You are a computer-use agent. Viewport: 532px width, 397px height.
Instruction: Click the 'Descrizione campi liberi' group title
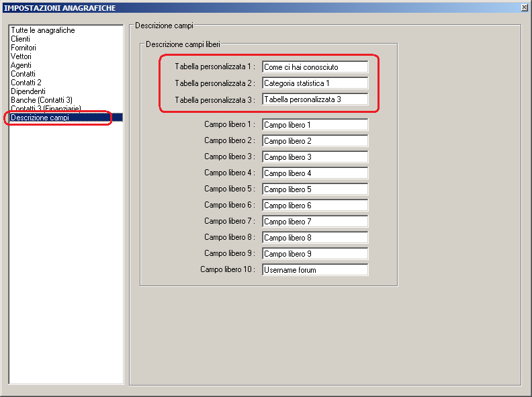183,44
